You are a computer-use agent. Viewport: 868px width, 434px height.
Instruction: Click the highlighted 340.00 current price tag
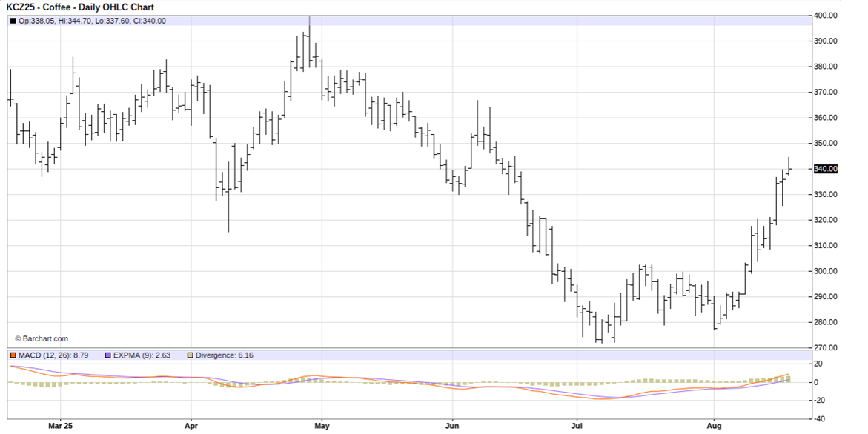pyautogui.click(x=825, y=169)
